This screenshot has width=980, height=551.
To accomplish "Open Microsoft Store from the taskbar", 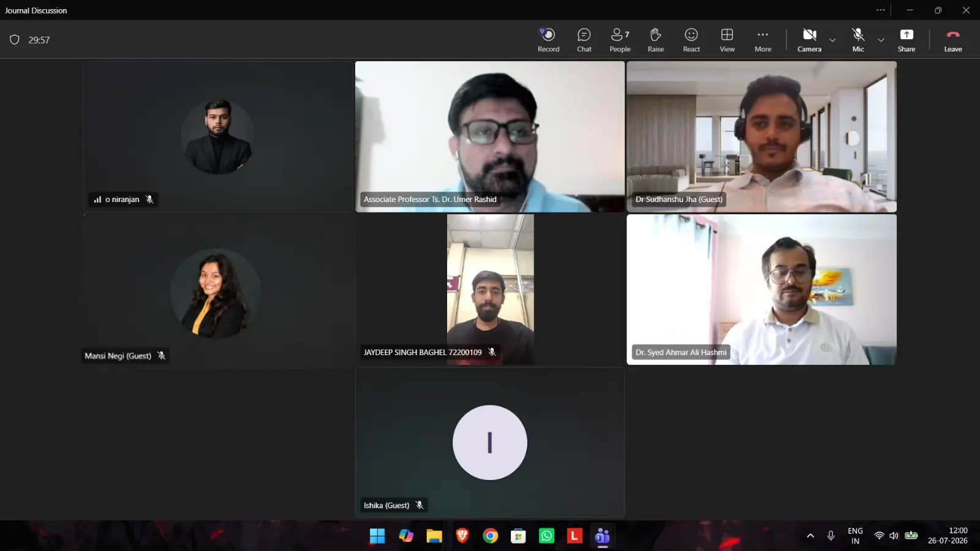I will (518, 536).
